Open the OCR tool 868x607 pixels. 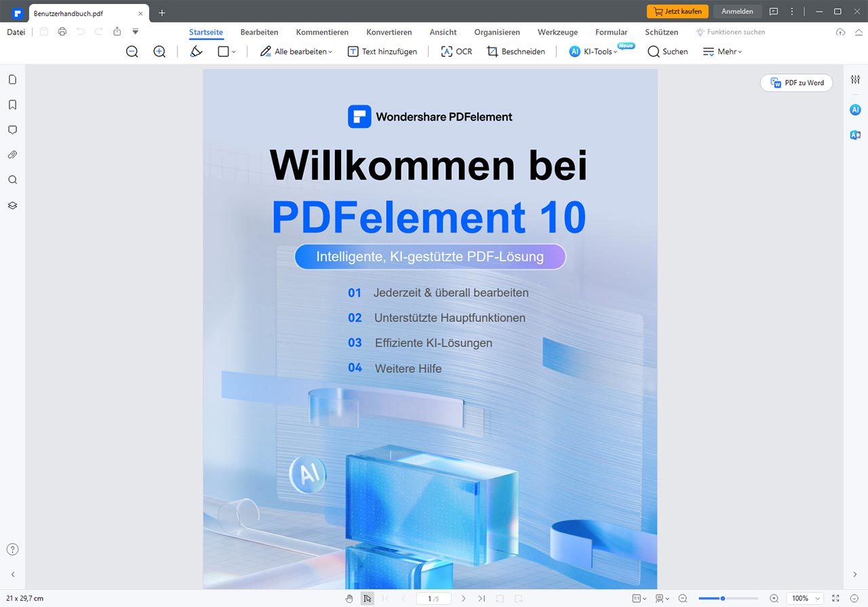456,52
